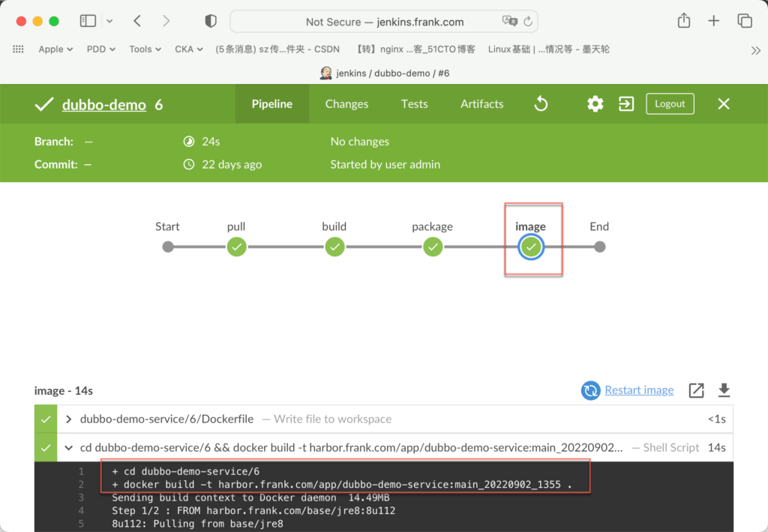Switch to the Pipeline tab
The width and height of the screenshot is (768, 532).
click(x=271, y=103)
